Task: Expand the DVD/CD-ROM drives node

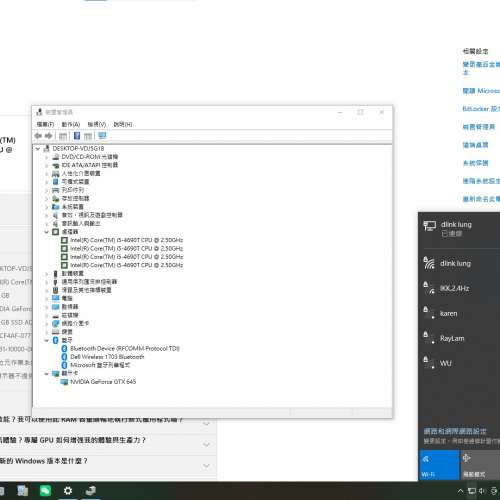Action: click(x=47, y=157)
